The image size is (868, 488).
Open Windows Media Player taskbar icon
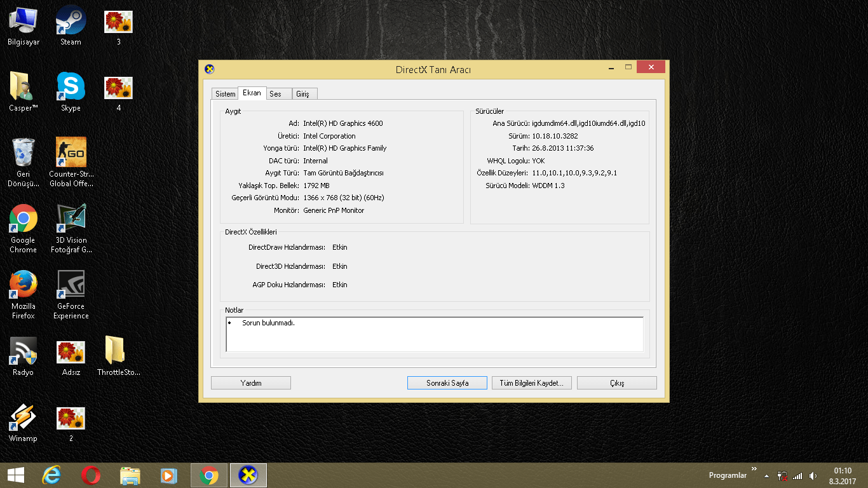click(169, 475)
